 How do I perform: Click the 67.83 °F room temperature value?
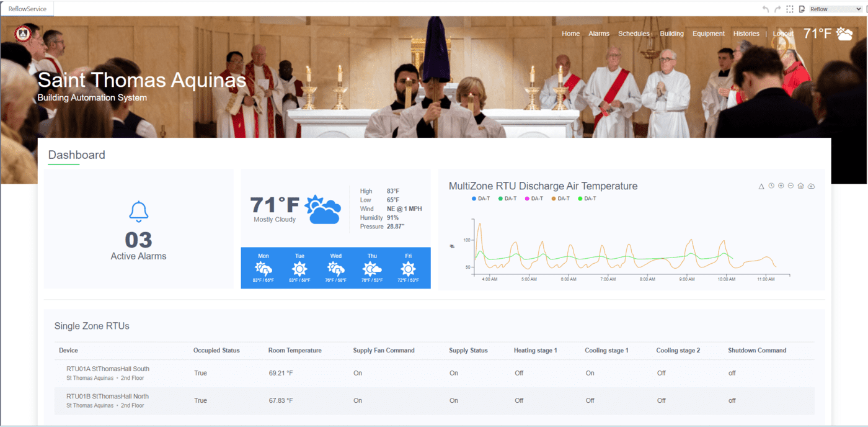tap(281, 400)
